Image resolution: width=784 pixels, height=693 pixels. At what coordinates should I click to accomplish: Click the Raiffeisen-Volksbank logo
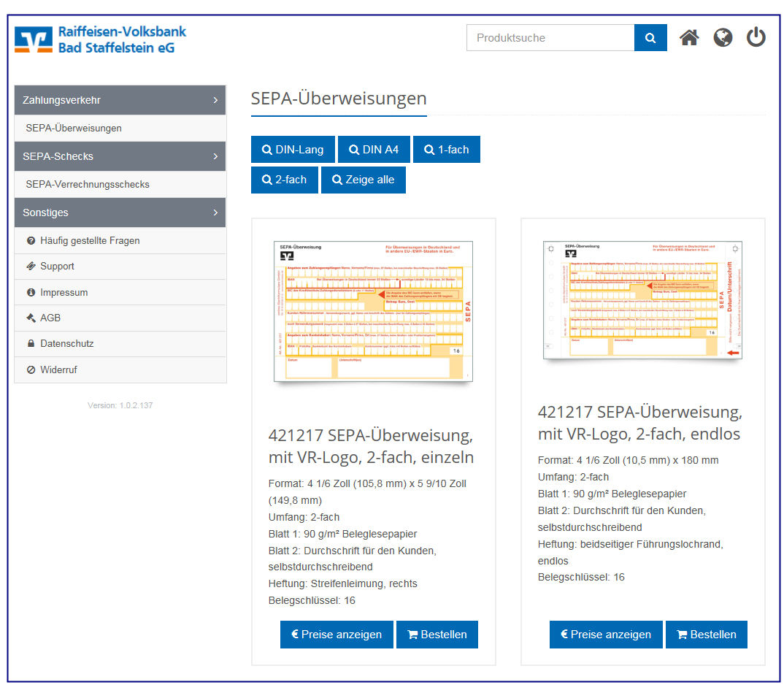100,39
